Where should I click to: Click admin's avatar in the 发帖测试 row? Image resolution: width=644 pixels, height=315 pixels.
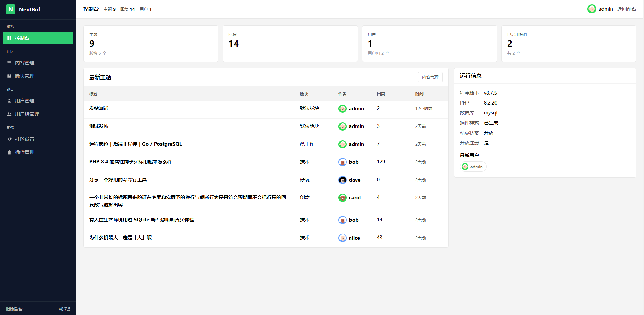click(x=342, y=109)
